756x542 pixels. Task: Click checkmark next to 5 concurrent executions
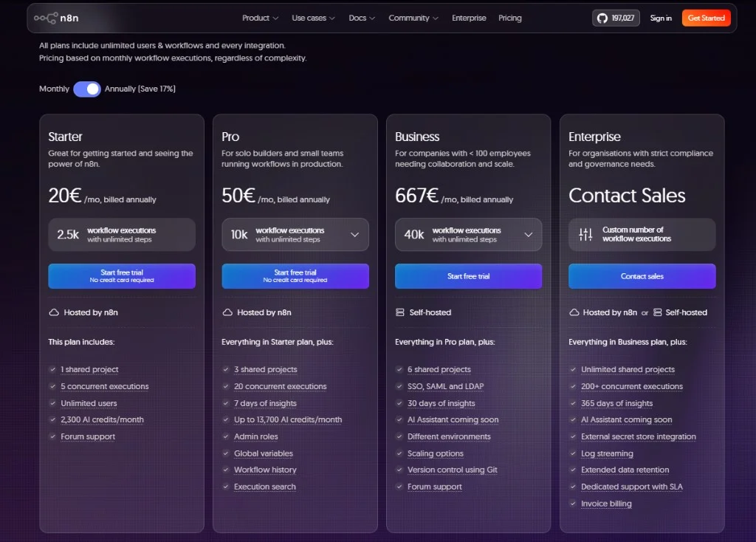coord(52,386)
